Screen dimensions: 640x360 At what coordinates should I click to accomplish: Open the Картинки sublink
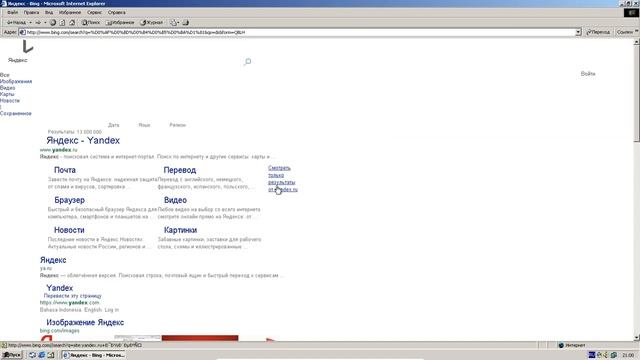coord(180,230)
